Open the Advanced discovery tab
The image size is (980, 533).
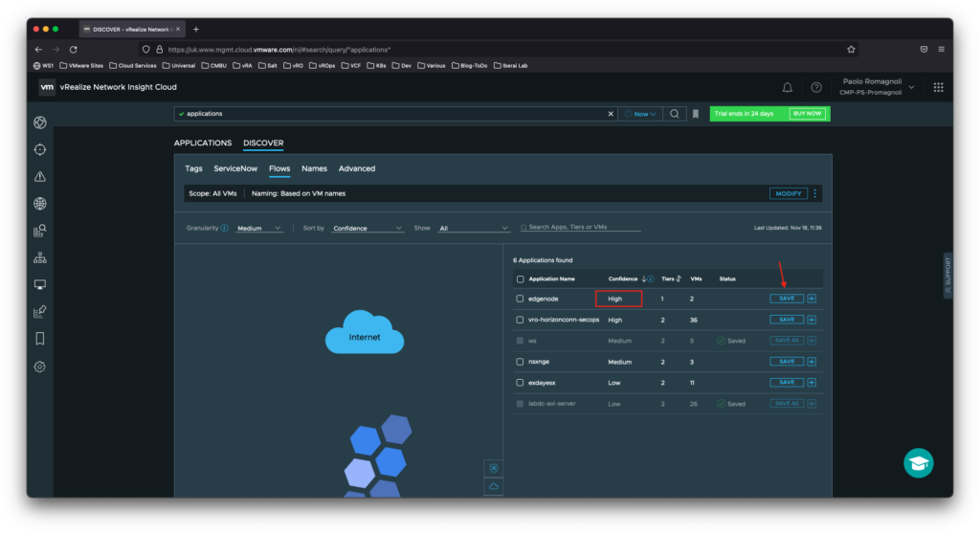[x=357, y=168]
